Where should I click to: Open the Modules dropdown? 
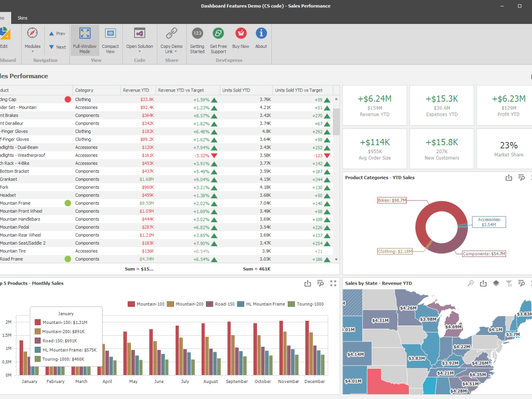pos(32,40)
